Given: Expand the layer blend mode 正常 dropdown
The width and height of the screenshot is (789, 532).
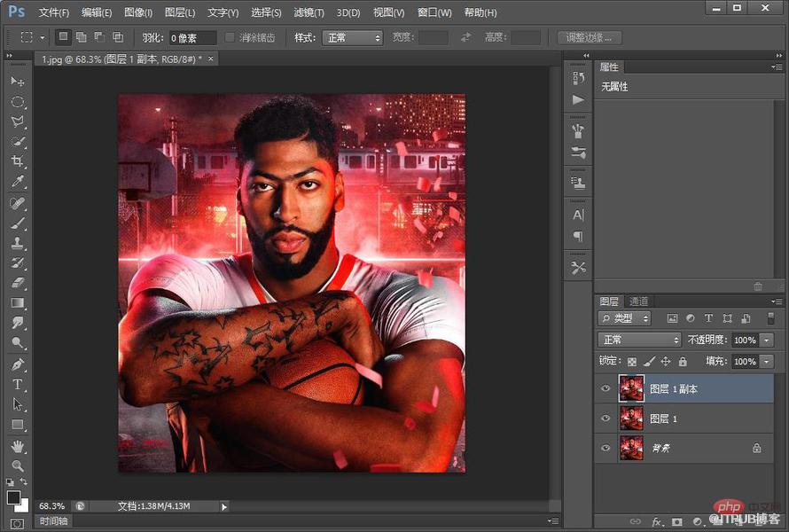Looking at the screenshot, I should (639, 340).
